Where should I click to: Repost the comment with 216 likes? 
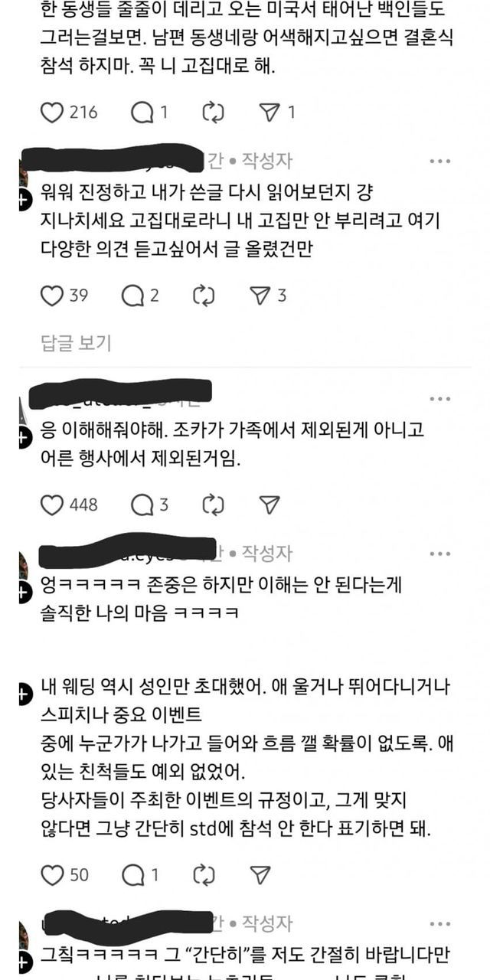212,113
